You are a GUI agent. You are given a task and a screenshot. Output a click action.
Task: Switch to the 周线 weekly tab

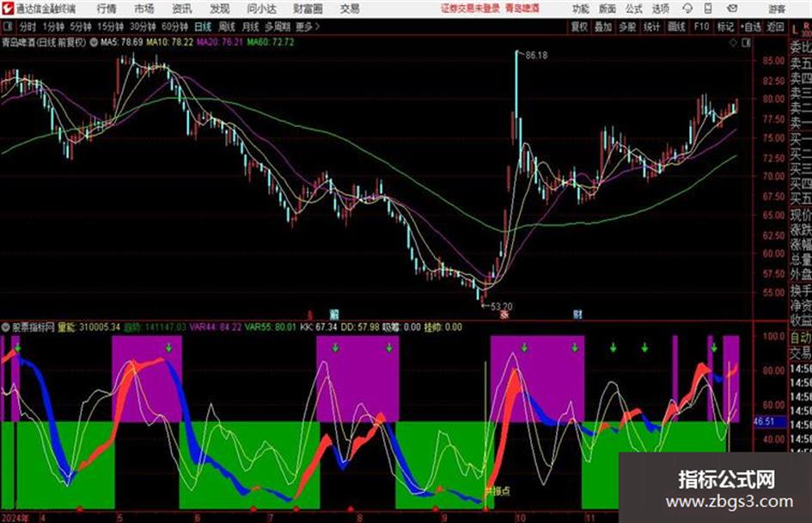tap(227, 27)
